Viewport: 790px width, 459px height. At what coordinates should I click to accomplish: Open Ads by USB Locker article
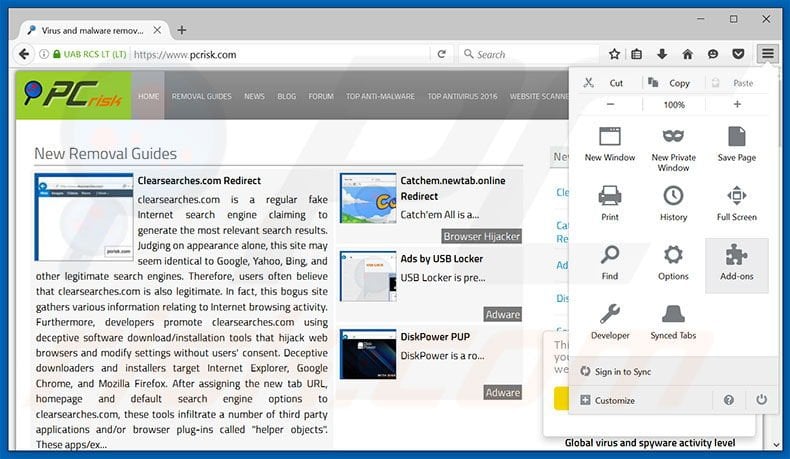[x=441, y=258]
